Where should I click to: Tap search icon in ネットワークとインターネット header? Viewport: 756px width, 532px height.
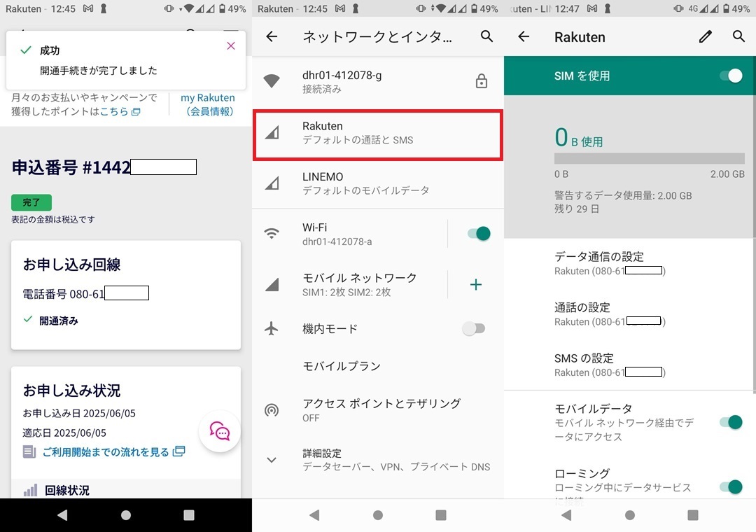[486, 36]
